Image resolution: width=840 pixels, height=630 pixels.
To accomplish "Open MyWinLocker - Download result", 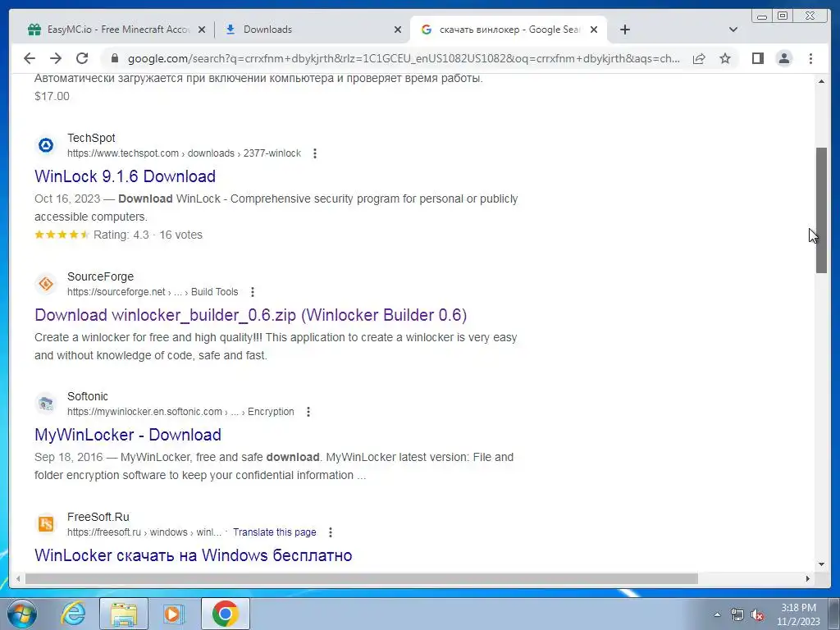I will pos(127,435).
